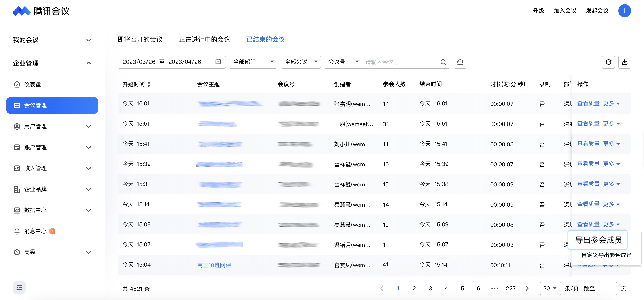Screen dimensions: 644x300
Task: Click 查看质量 for 15:14 meeting
Action: tap(588, 204)
